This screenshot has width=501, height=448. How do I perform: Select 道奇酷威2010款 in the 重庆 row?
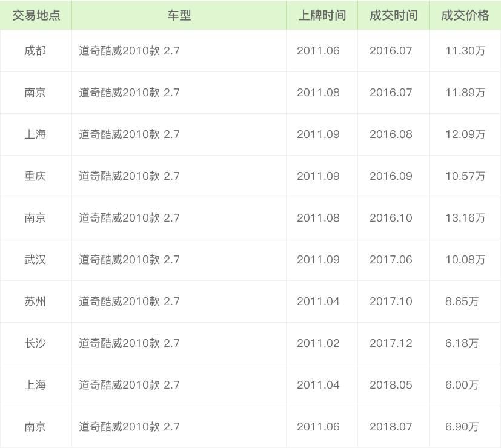119,176
